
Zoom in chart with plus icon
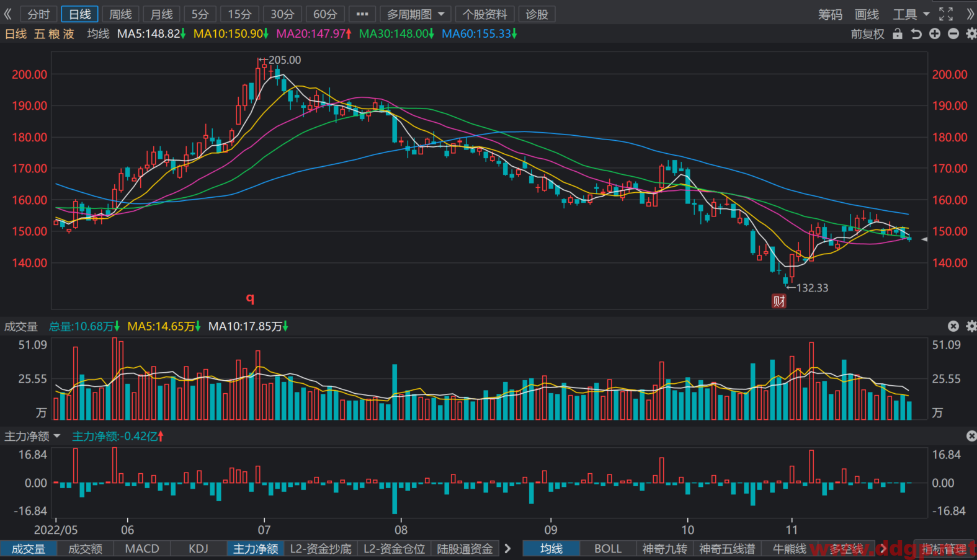[935, 33]
